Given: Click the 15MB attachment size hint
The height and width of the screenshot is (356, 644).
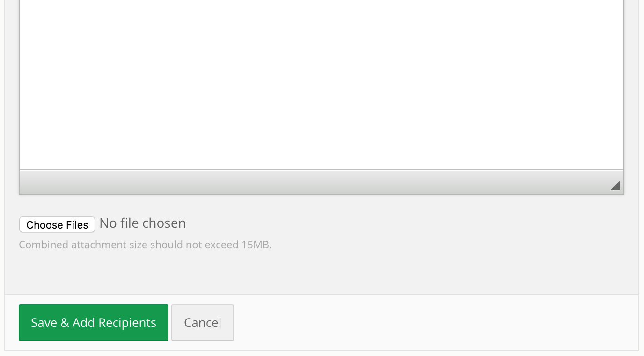Looking at the screenshot, I should point(145,245).
